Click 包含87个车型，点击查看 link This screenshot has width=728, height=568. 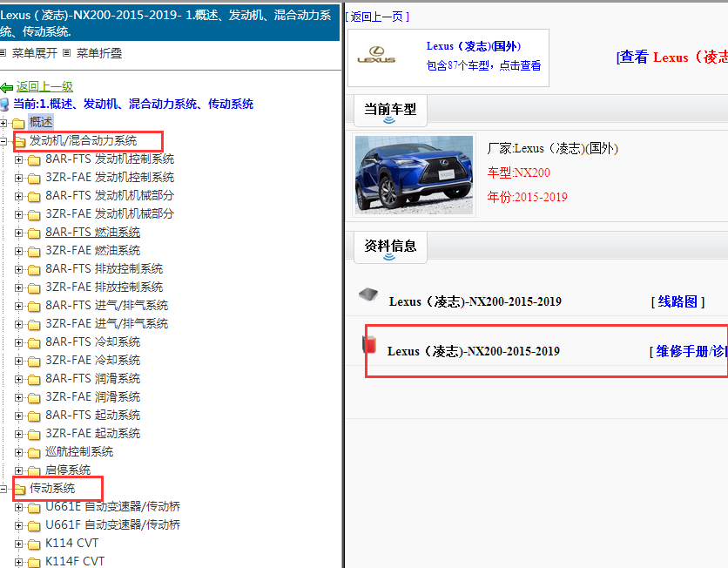click(484, 65)
